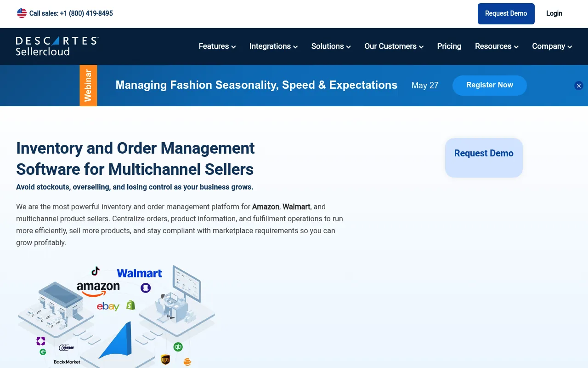The height and width of the screenshot is (368, 588).
Task: Expand the Our Customers dropdown chevron
Action: pos(421,47)
